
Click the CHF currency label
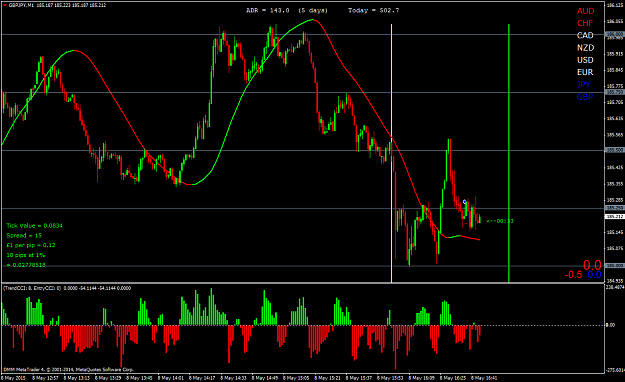[585, 24]
